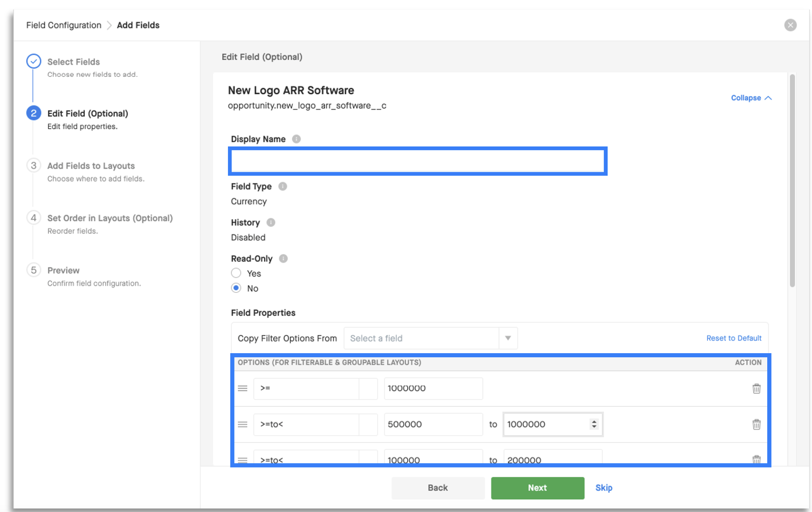Click Reset to Default link
812x512 pixels.
(x=733, y=338)
